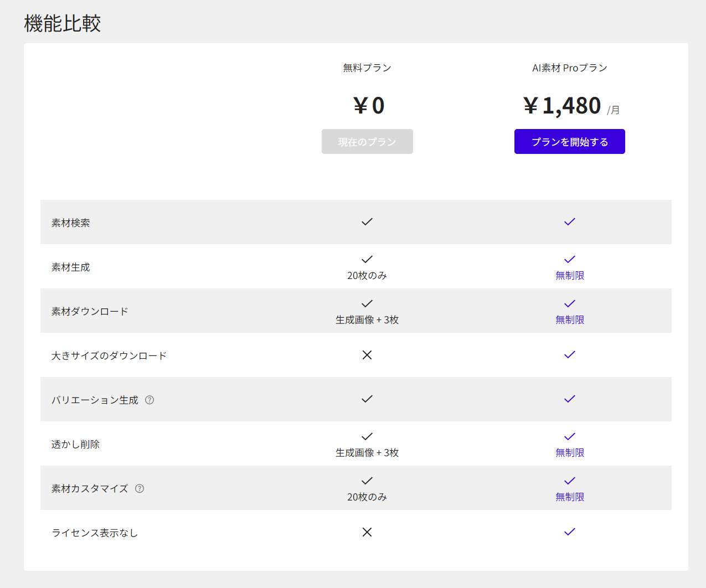Viewport: 706px width, 588px height.
Task: Click the Pro checkmark for 大きサイズのダウンロード
Action: click(x=569, y=355)
